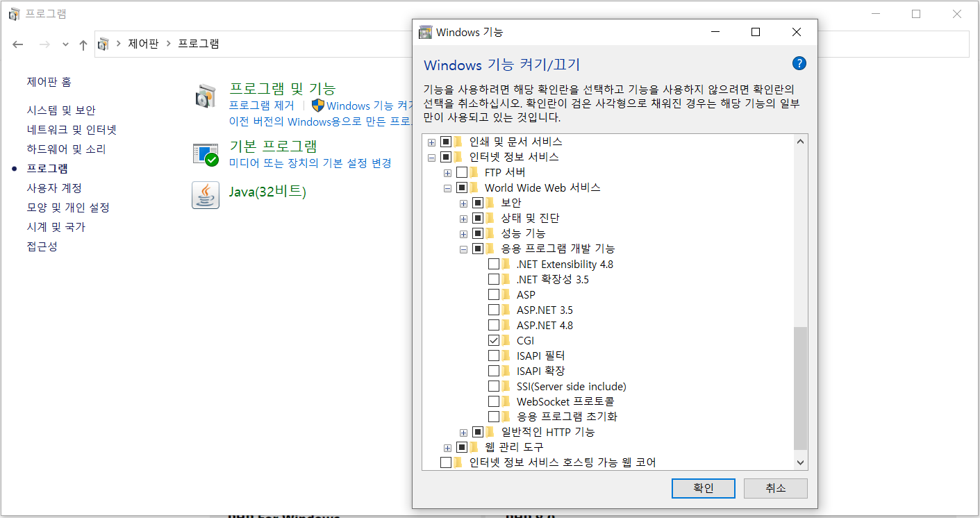Screen dimensions: 980x518
Task: Check the .NET 확장성 3.5 checkbox
Action: [x=494, y=279]
